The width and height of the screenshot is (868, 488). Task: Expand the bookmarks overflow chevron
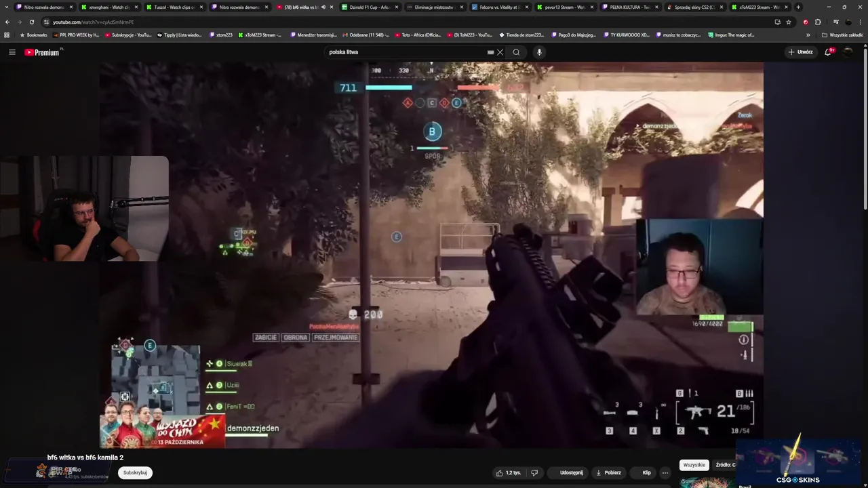(x=808, y=35)
